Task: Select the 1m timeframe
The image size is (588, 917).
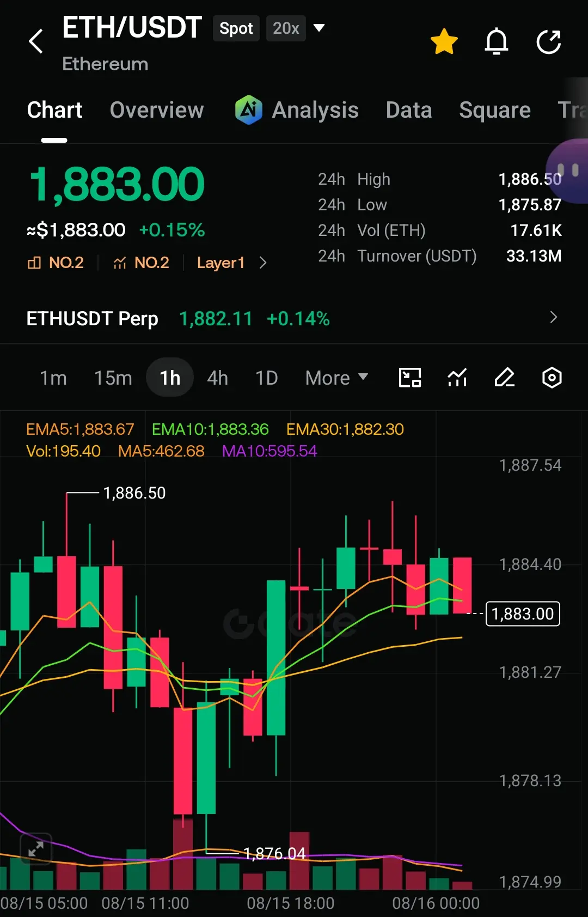Action: click(53, 378)
